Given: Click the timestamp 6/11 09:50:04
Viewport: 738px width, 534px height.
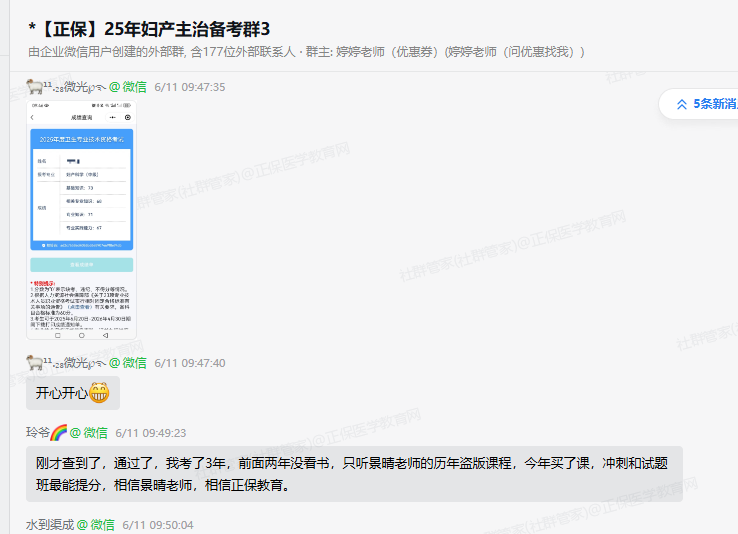Looking at the screenshot, I should (x=158, y=525).
